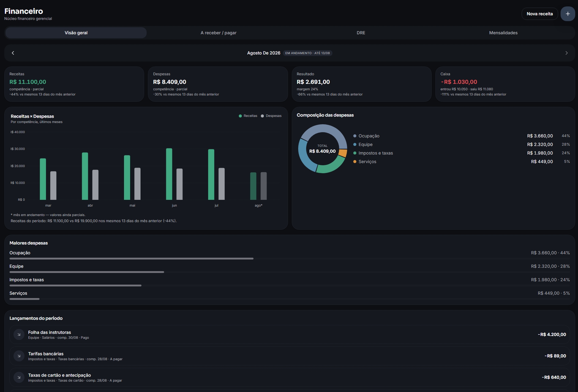Image resolution: width=578 pixels, height=392 pixels.
Task: Click the margem 24% text
Action: click(x=307, y=89)
